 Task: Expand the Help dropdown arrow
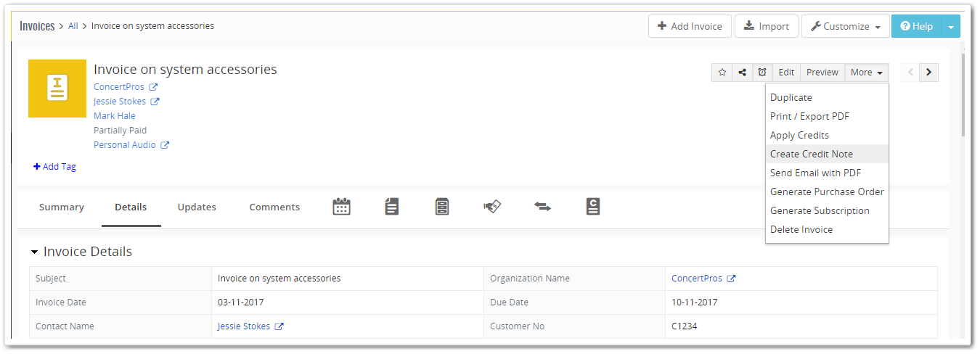point(951,26)
